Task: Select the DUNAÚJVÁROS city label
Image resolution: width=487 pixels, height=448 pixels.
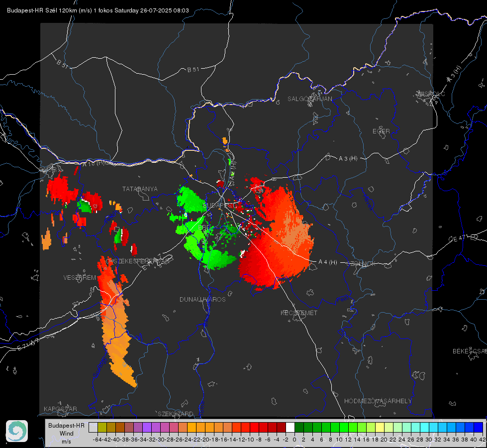Action: [x=202, y=299]
